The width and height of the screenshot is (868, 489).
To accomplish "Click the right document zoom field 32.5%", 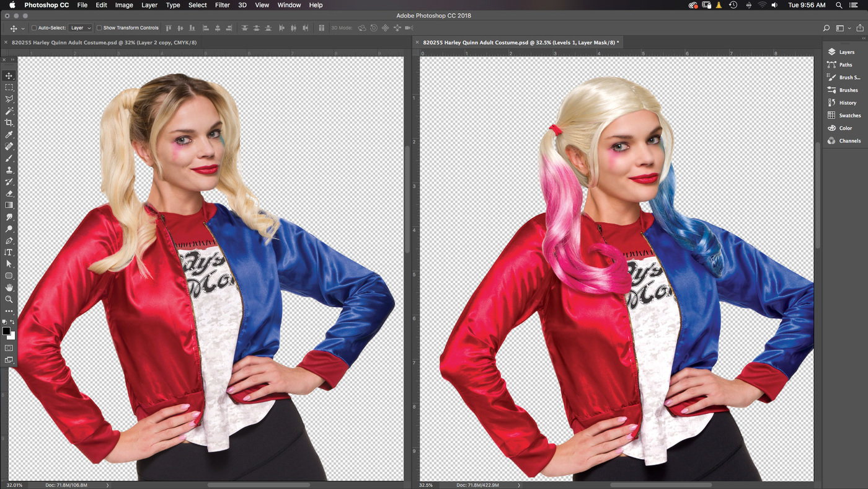I will tap(426, 485).
